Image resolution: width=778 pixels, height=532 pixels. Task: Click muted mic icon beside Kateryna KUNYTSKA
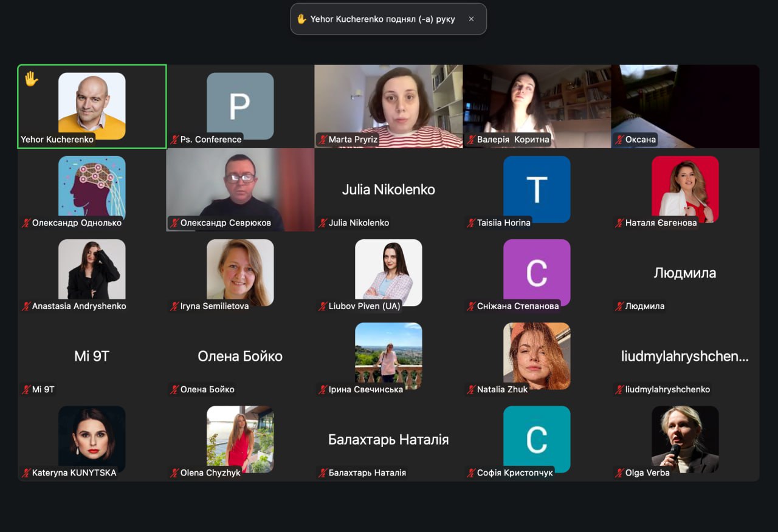[x=26, y=472]
